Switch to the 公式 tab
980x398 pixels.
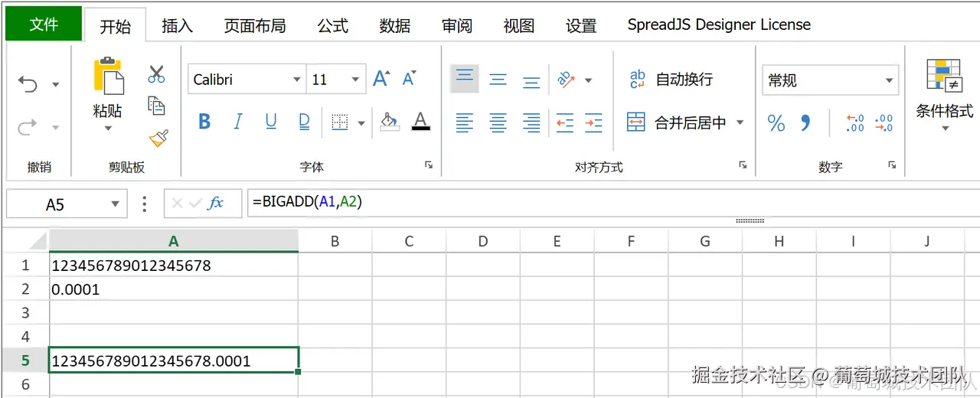(x=333, y=26)
